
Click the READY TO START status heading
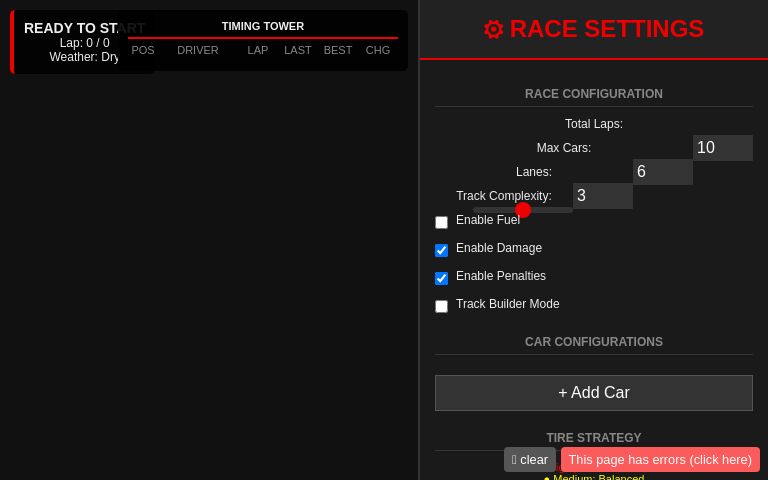[84, 28]
